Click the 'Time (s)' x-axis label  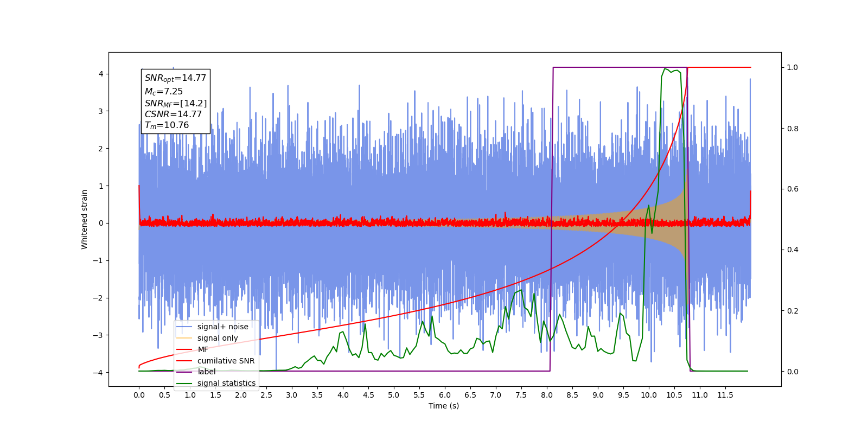[x=444, y=406]
